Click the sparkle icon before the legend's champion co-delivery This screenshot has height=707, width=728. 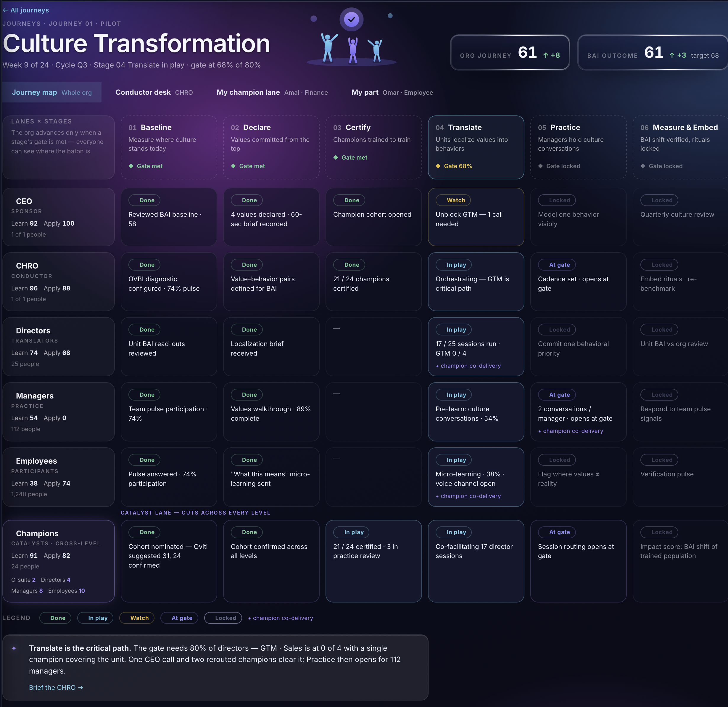point(249,618)
